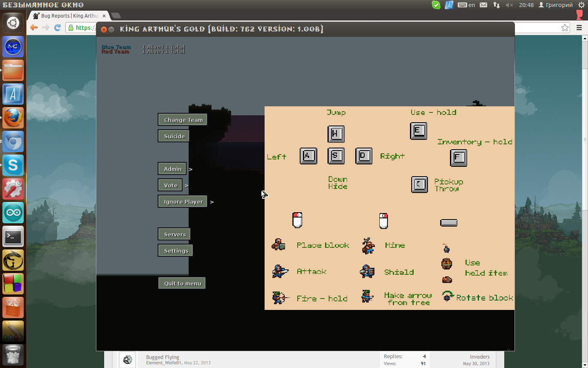Open the Bugged Flying forum thread
This screenshot has height=368, width=588.
pyautogui.click(x=163, y=357)
